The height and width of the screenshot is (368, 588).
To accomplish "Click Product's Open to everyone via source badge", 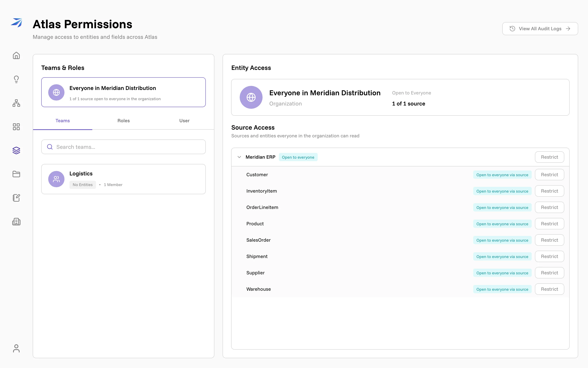I will click(502, 224).
